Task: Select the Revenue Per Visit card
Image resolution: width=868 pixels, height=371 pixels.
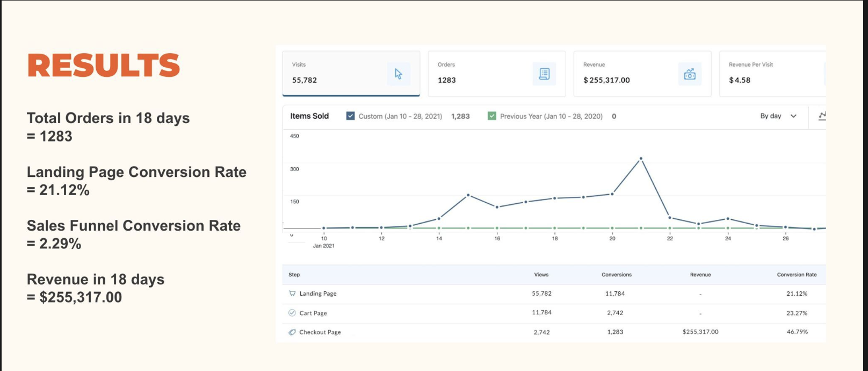Action: coord(772,74)
